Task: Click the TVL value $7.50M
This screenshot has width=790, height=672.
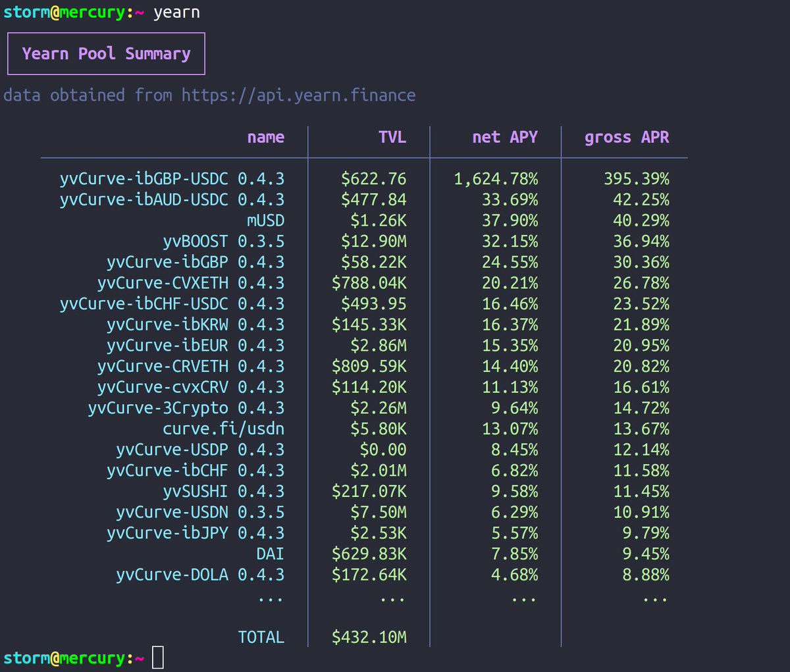Action: click(x=379, y=512)
